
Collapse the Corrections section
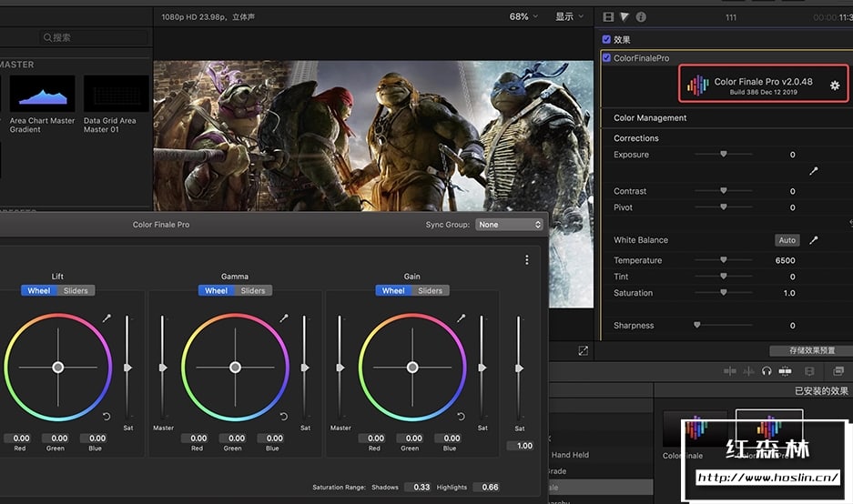click(636, 138)
